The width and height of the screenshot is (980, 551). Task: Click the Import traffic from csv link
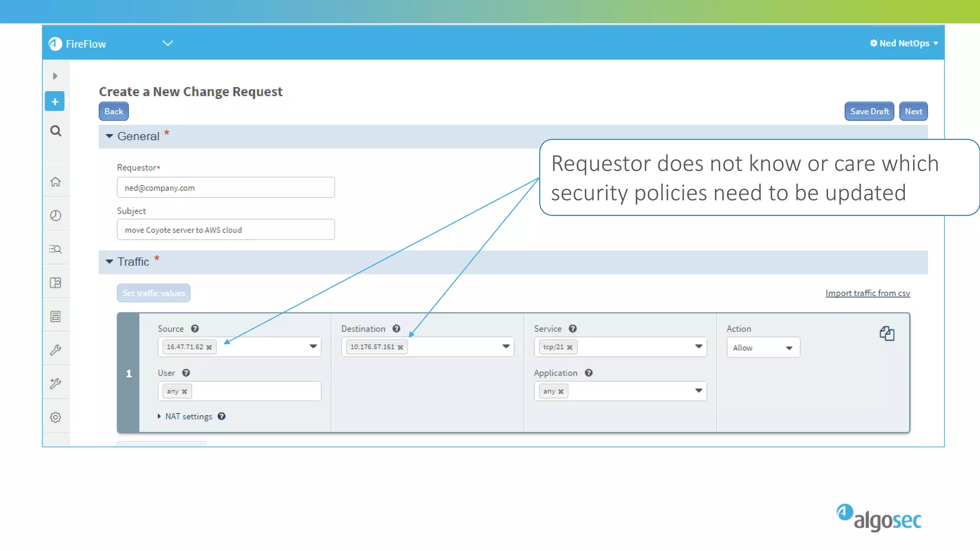point(868,293)
